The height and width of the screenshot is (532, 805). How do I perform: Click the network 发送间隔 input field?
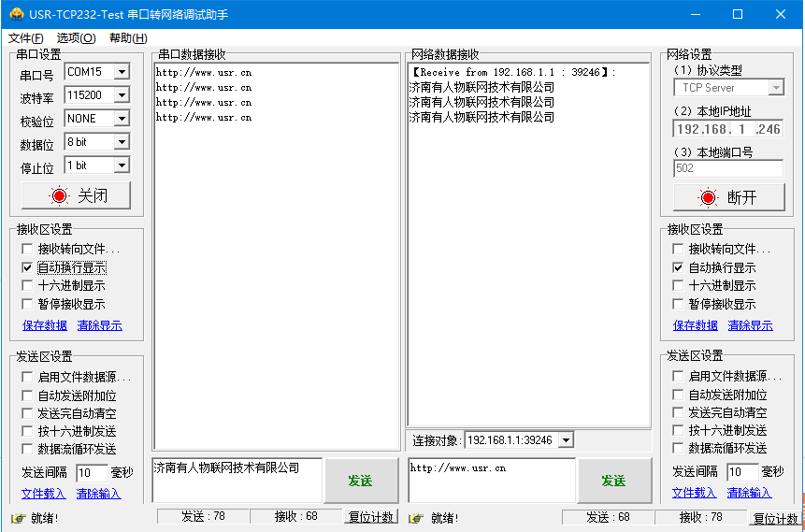point(742,471)
